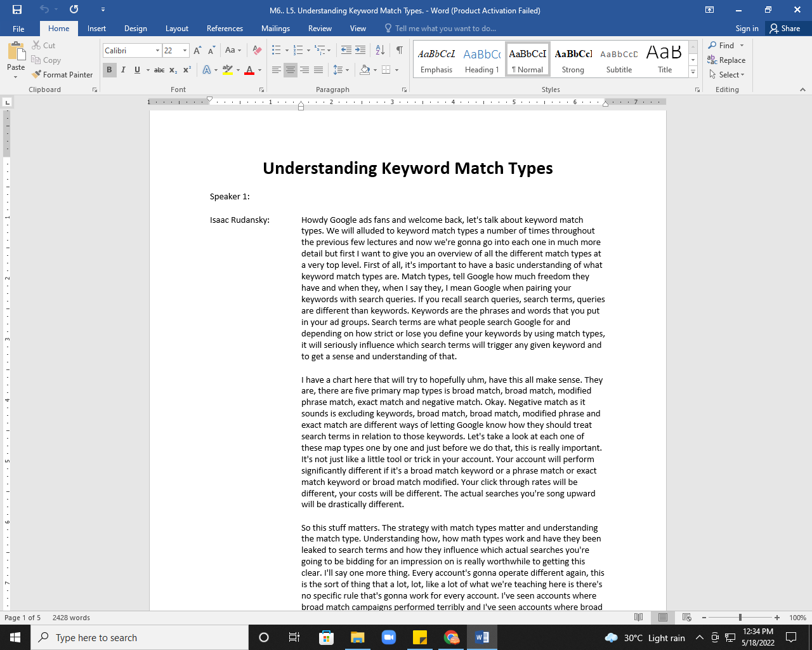Open Text Effects and Typography
812x650 pixels.
[x=207, y=70]
